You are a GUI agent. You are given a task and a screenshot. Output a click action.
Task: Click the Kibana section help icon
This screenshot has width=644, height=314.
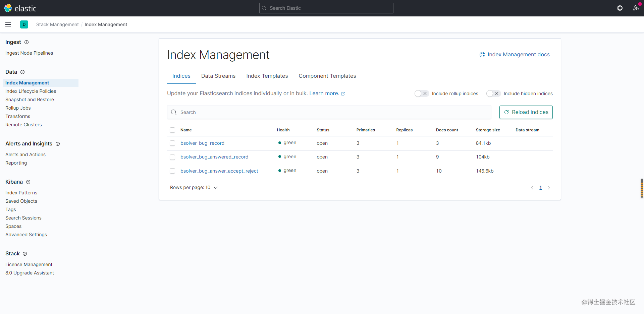coord(28,182)
